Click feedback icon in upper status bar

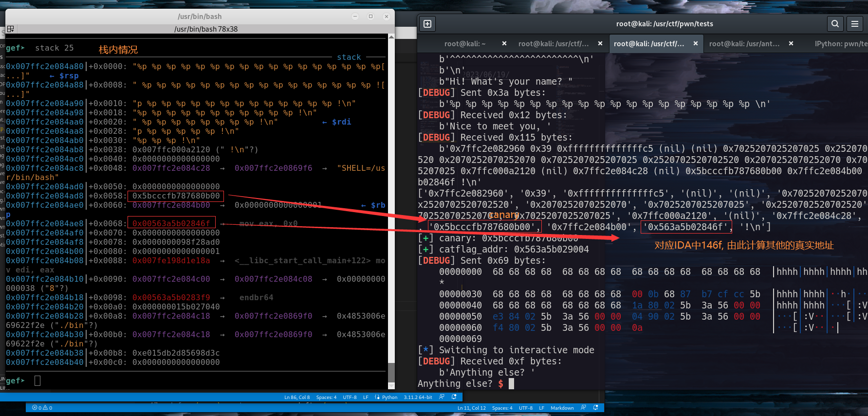(x=442, y=397)
